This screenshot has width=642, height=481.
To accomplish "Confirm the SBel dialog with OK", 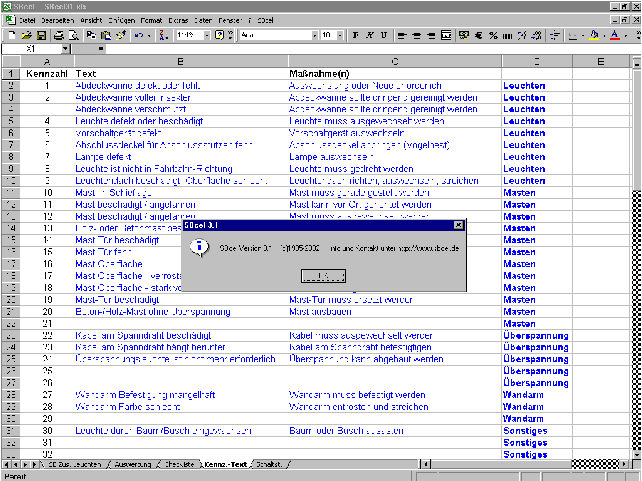I will (323, 276).
